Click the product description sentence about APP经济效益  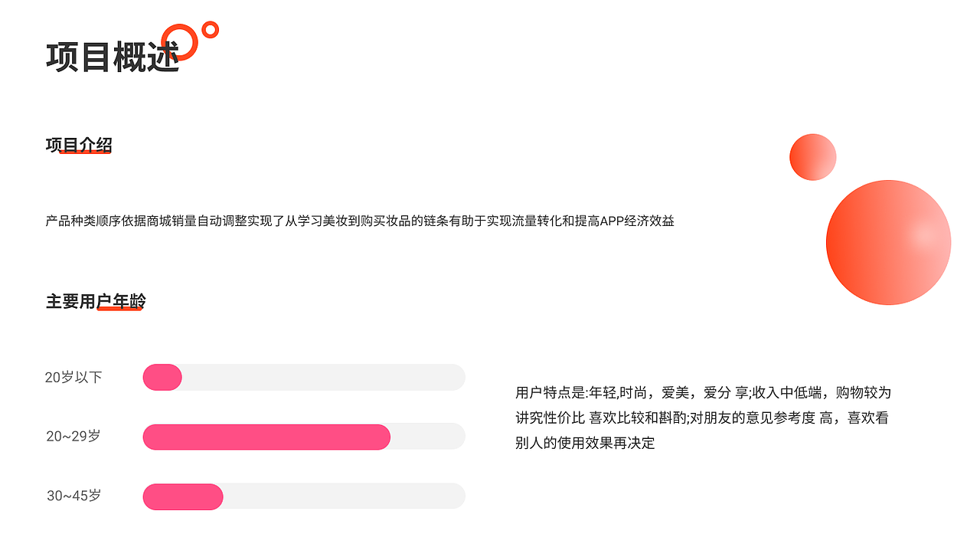360,221
